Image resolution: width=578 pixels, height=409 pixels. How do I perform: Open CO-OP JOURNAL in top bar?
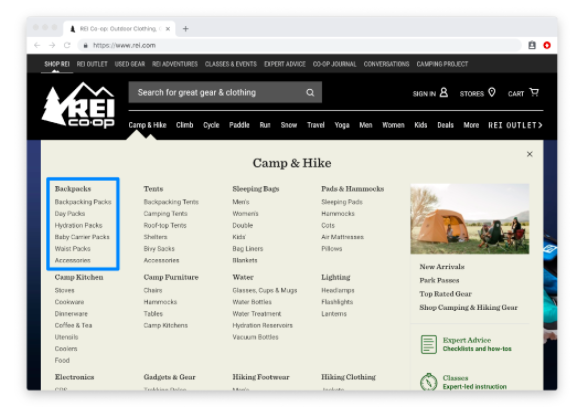point(335,64)
